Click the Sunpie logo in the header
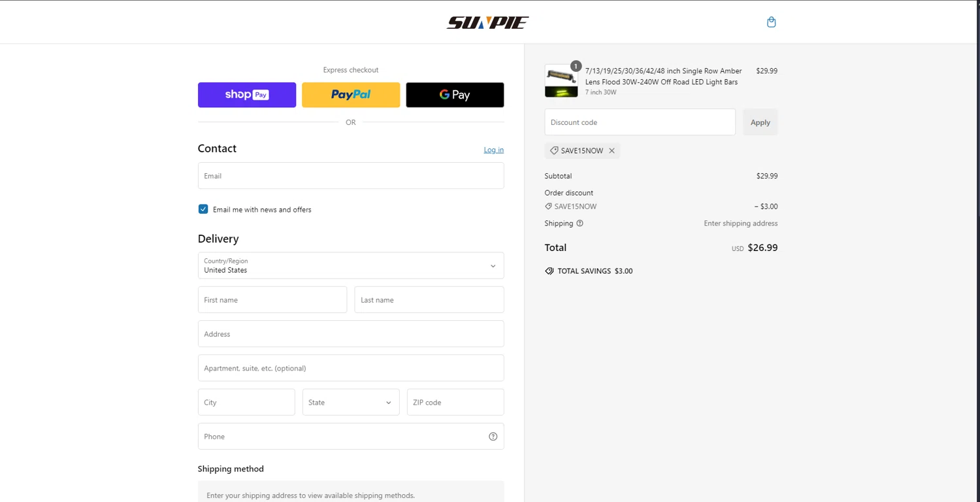The height and width of the screenshot is (502, 980). click(487, 22)
